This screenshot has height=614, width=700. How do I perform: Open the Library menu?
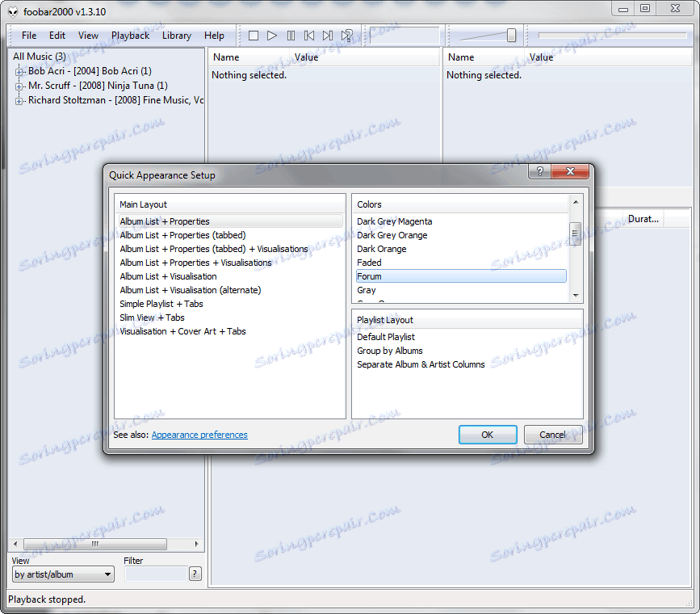click(x=176, y=36)
